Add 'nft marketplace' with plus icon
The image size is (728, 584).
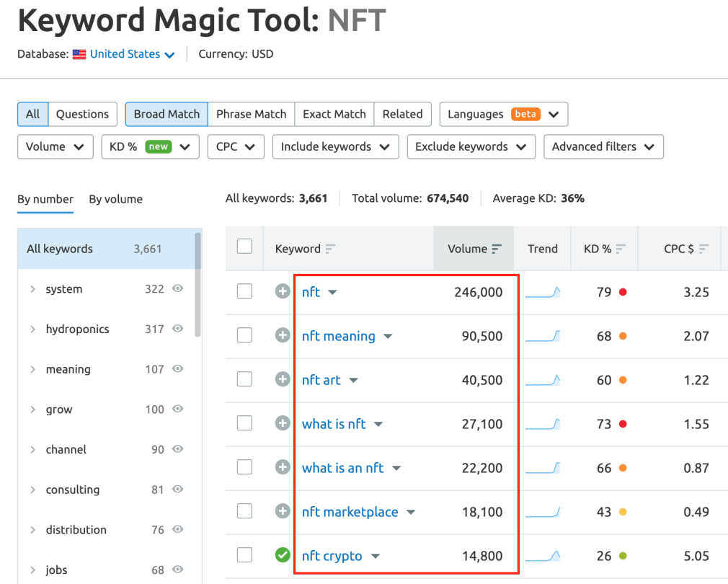click(283, 511)
